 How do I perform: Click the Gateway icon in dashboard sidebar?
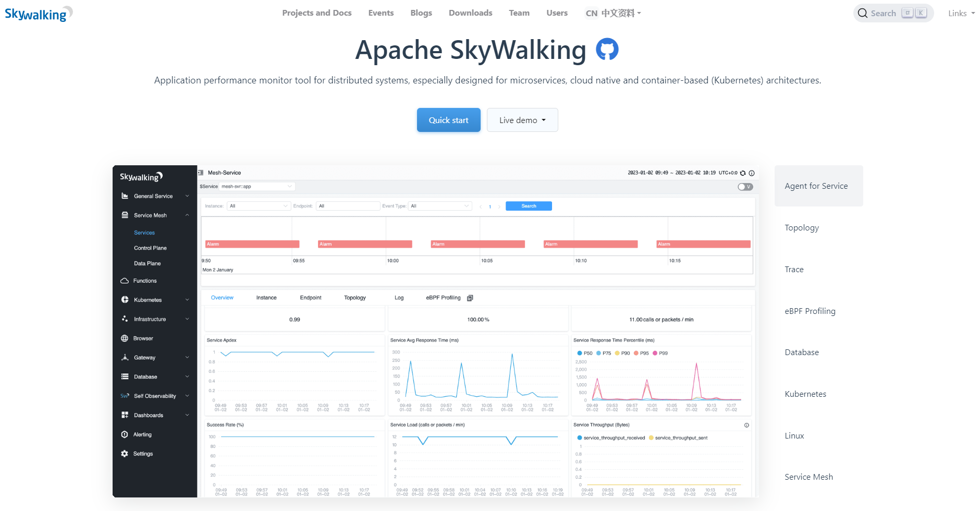click(x=125, y=358)
